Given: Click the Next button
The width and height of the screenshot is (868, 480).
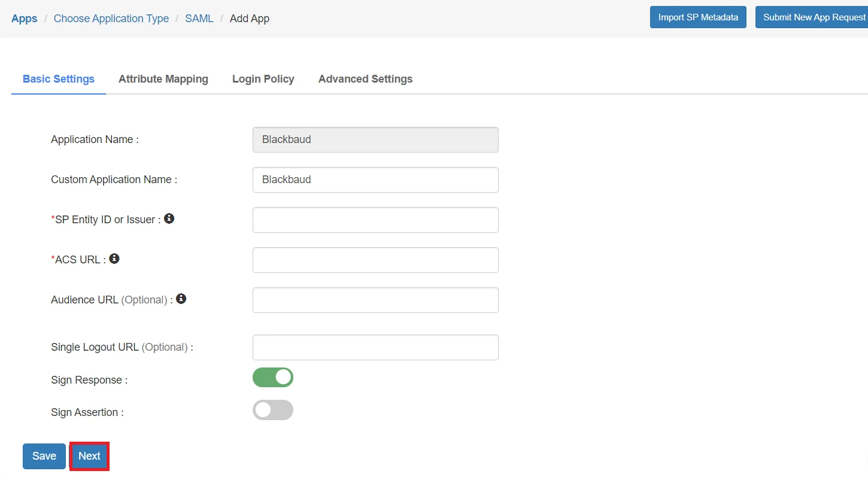Looking at the screenshot, I should click(89, 456).
